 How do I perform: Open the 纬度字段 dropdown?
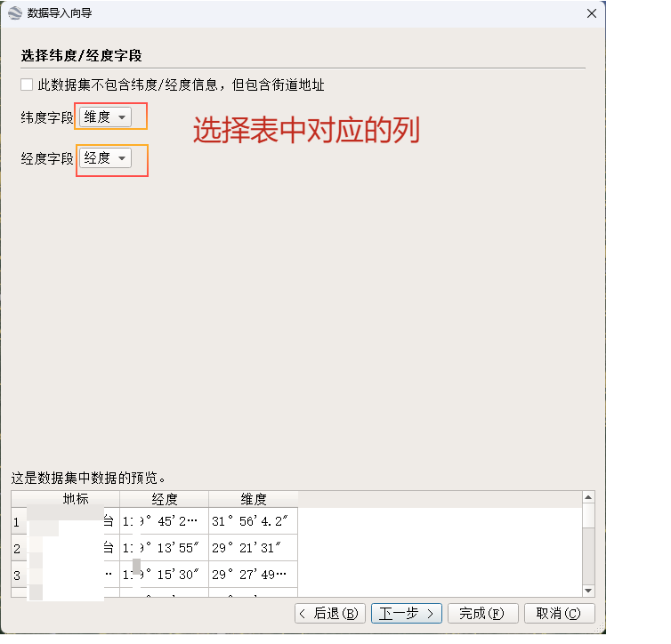click(105, 117)
